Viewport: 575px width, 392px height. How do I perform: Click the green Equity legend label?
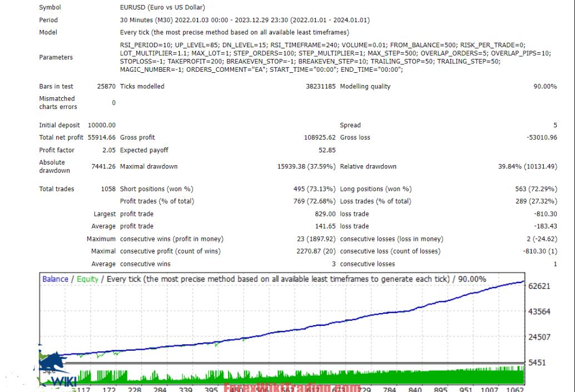(87, 279)
